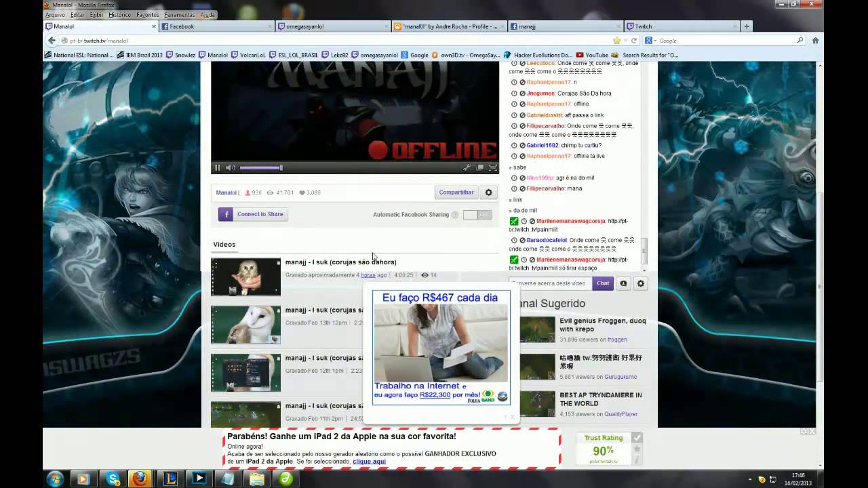Open Automatic Facebook Sharing help icon
This screenshot has width=868, height=488.
click(456, 215)
